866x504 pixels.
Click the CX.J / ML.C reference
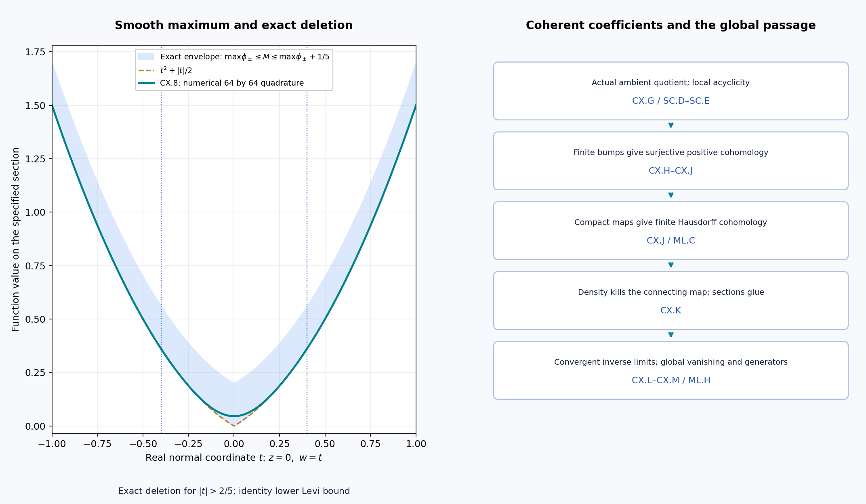point(671,241)
